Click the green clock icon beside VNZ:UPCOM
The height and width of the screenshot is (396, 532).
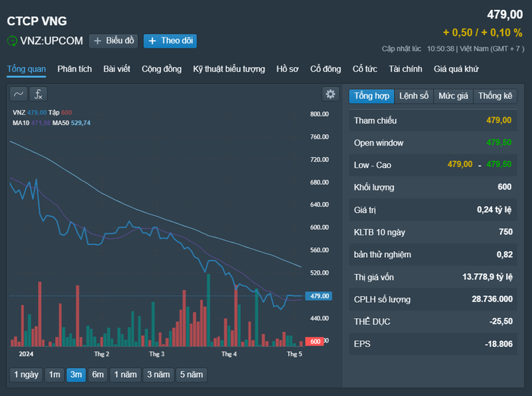[x=12, y=40]
